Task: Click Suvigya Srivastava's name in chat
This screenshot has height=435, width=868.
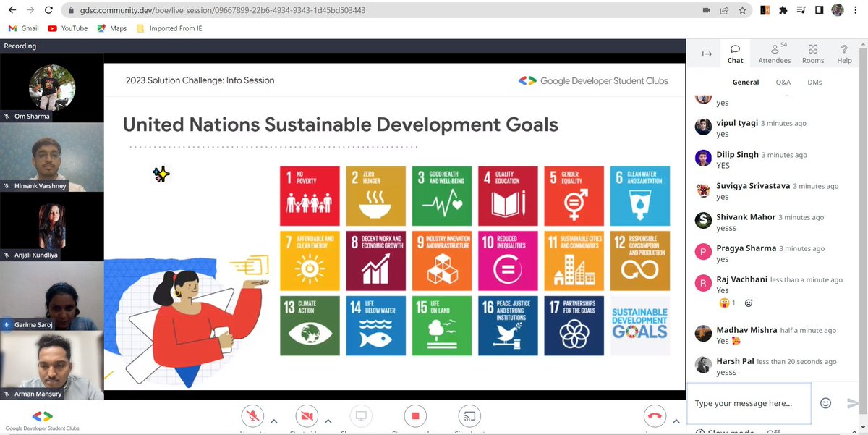Action: point(753,186)
